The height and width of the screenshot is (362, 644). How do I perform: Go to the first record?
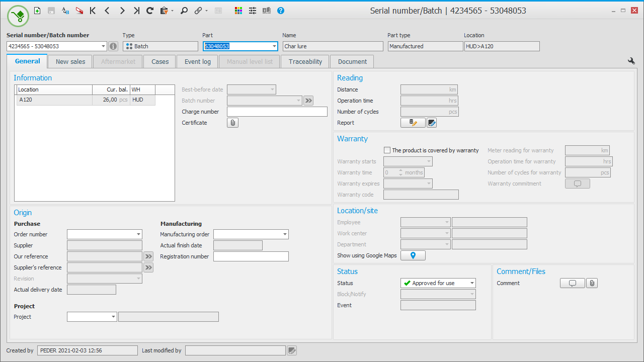point(93,11)
